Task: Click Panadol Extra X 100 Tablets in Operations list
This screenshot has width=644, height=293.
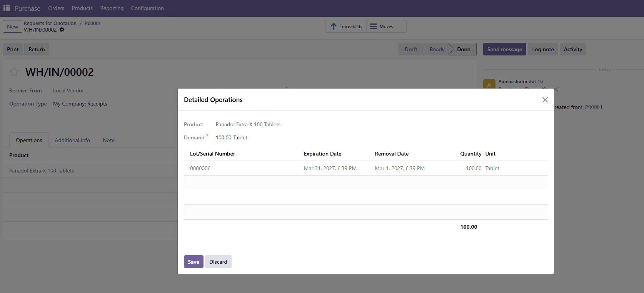Action: click(x=42, y=171)
